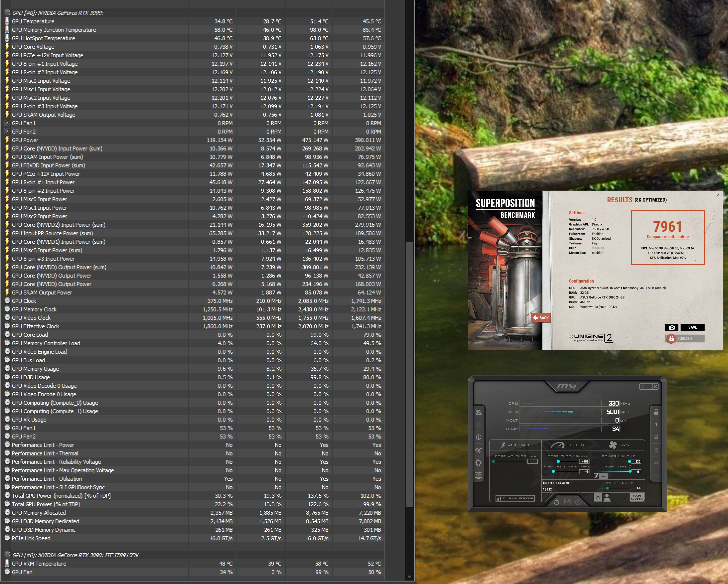Click the Kombustor K icon
Screen dimensions: 728x584
[x=478, y=425]
